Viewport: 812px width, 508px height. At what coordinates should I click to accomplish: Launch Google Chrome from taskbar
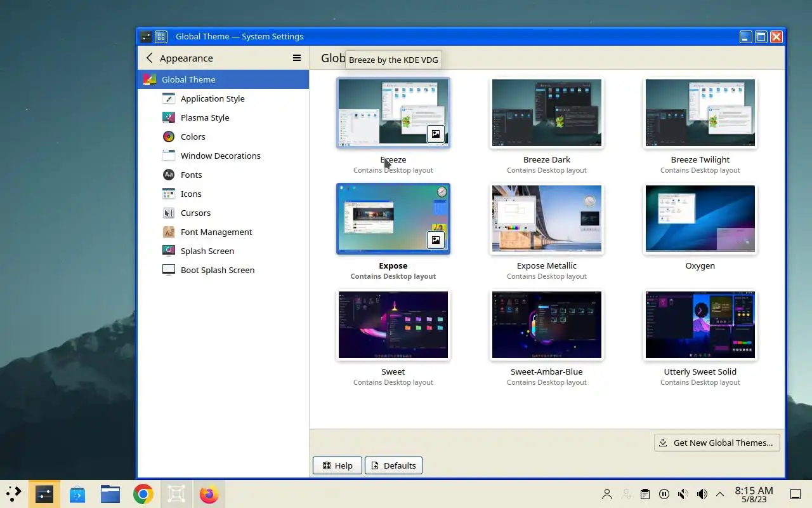coord(143,494)
